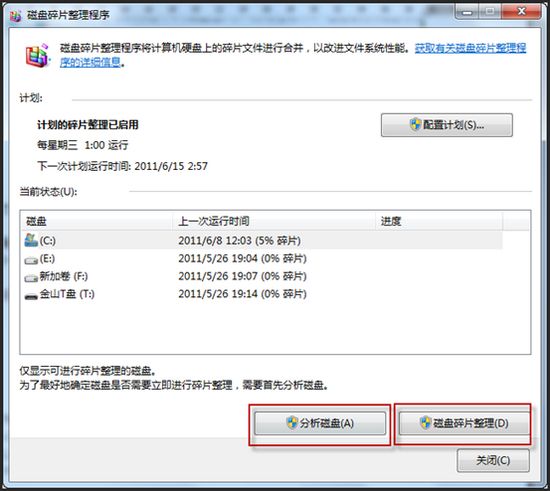Select the 金山T盘 (T:) drive icon

coord(31,296)
